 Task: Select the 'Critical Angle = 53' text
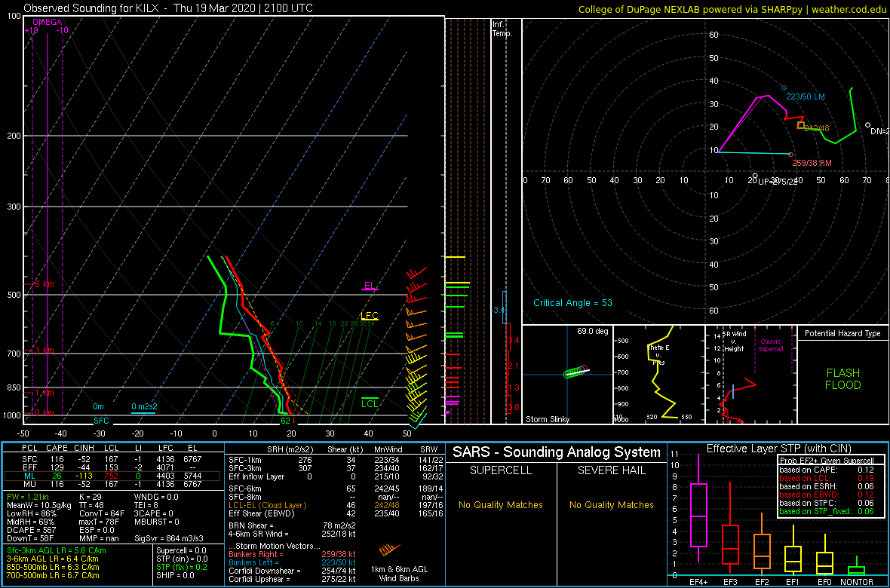click(572, 303)
